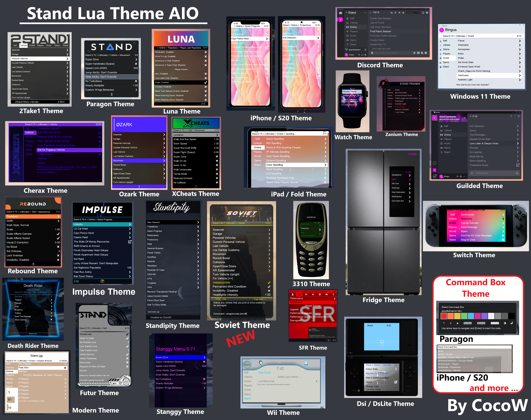Click the GIF icon in Discord message bar
The image size is (531, 420).
point(418,53)
